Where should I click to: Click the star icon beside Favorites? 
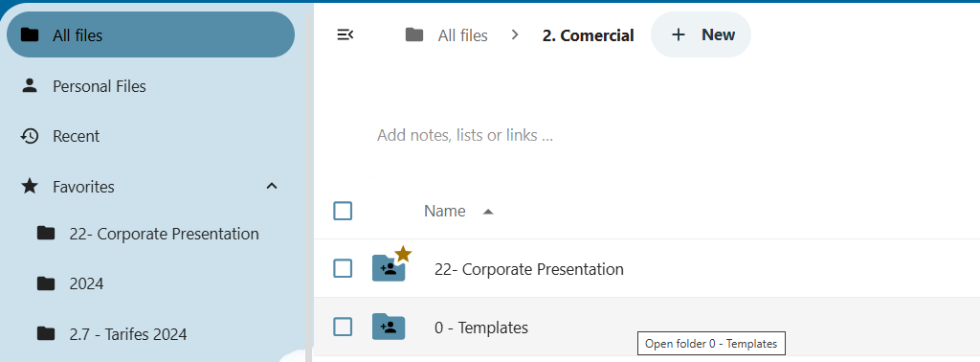point(30,187)
